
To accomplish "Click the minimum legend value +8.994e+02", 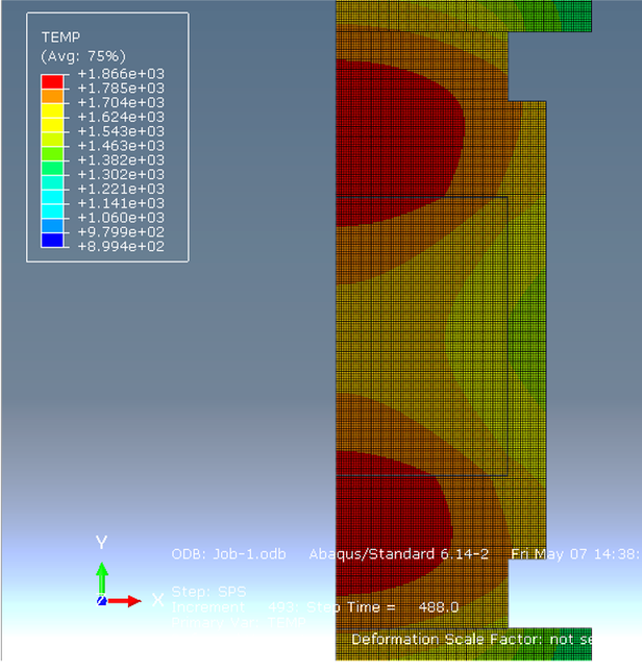I will pos(120,247).
